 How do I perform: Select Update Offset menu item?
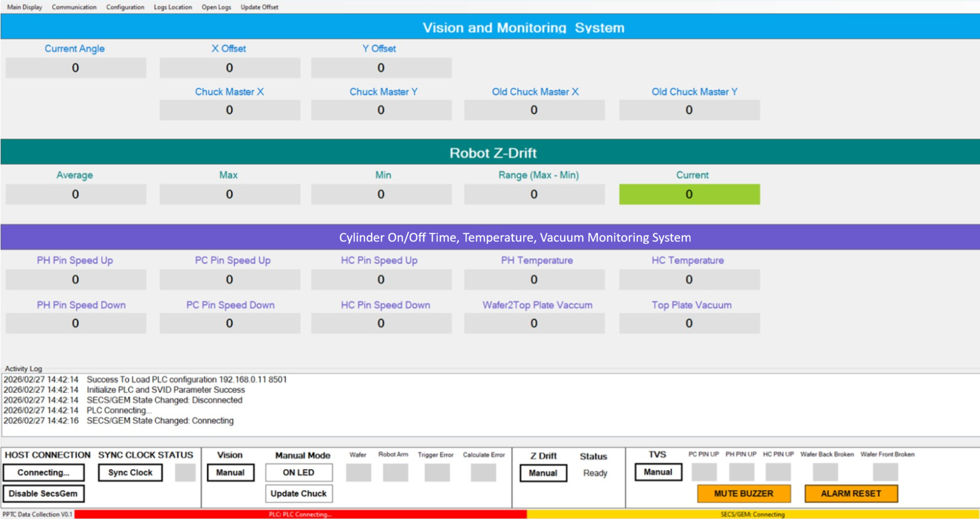259,7
